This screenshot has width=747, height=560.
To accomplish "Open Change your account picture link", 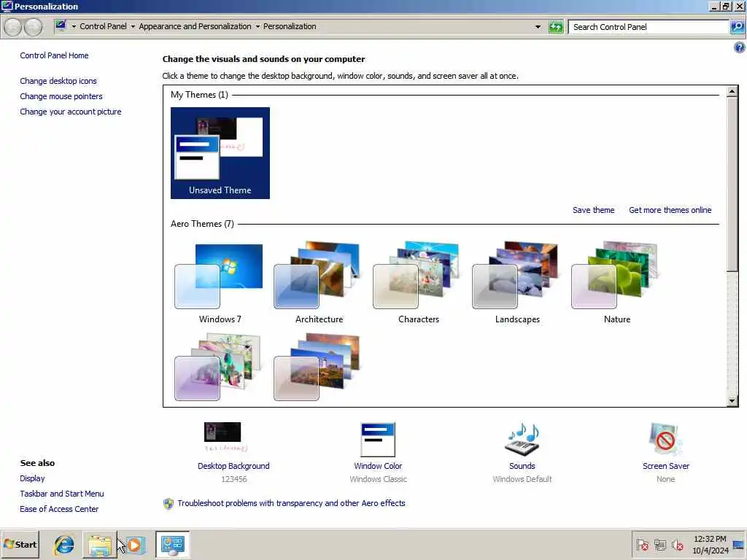I will (x=71, y=112).
